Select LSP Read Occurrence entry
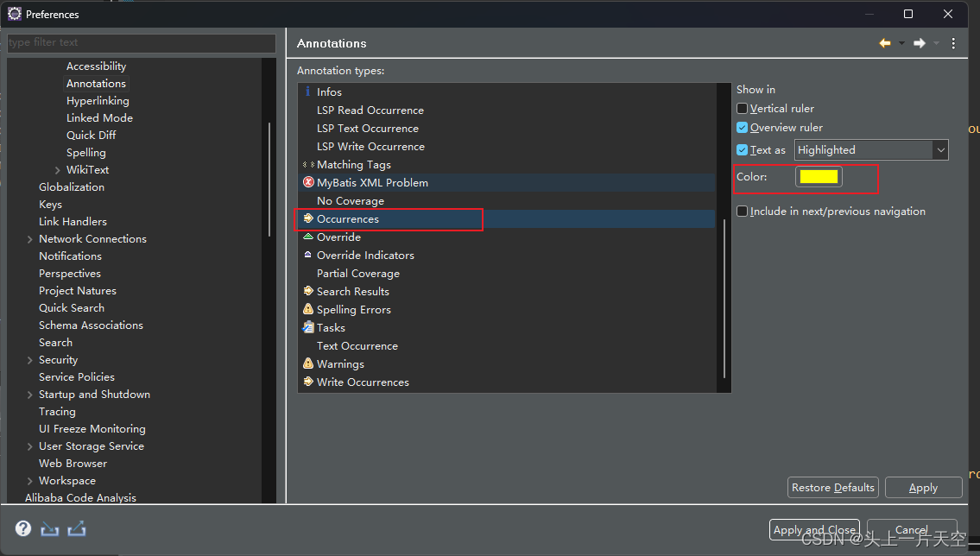The width and height of the screenshot is (980, 556). (370, 110)
